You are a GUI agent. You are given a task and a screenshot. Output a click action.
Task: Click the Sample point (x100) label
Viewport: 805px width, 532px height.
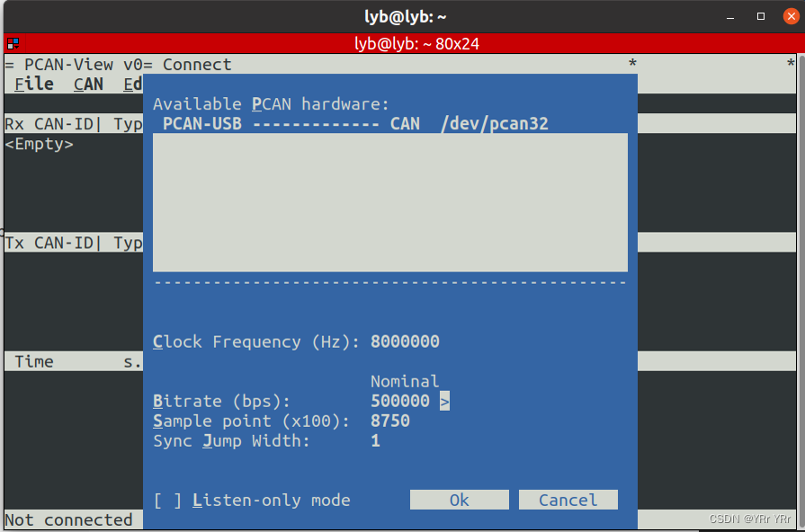(x=252, y=421)
